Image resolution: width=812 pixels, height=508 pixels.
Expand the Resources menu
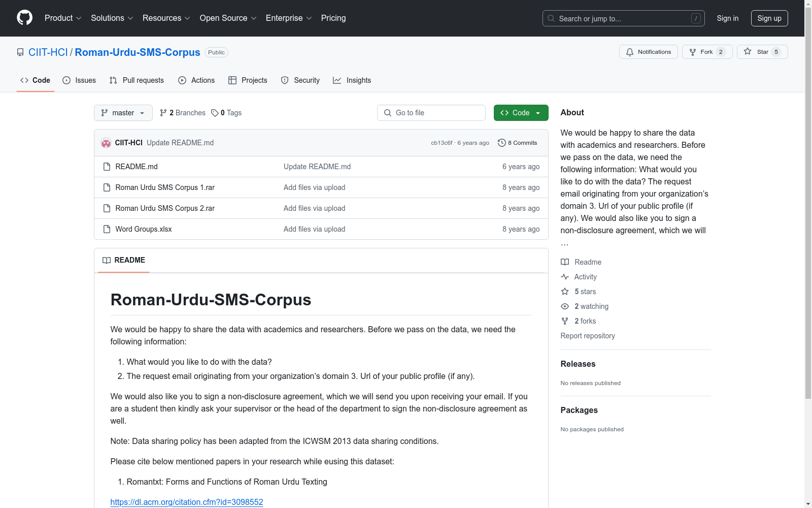(166, 18)
